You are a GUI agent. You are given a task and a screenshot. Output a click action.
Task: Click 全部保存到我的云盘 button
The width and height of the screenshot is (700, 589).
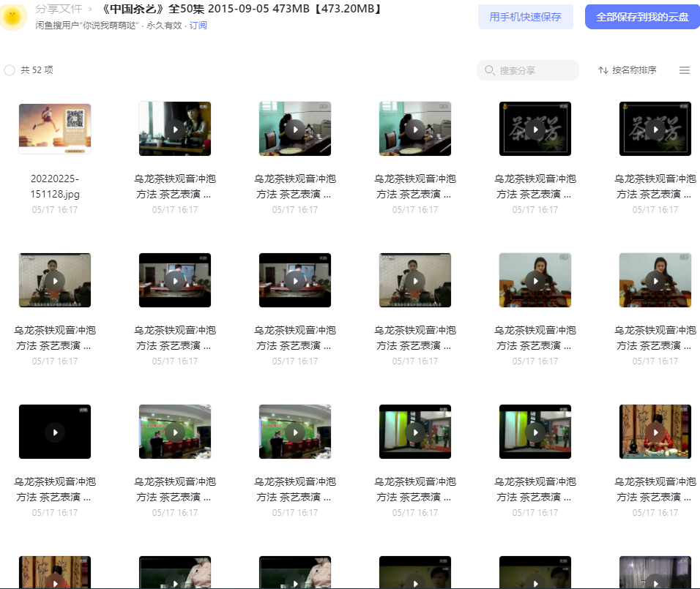[x=642, y=17]
